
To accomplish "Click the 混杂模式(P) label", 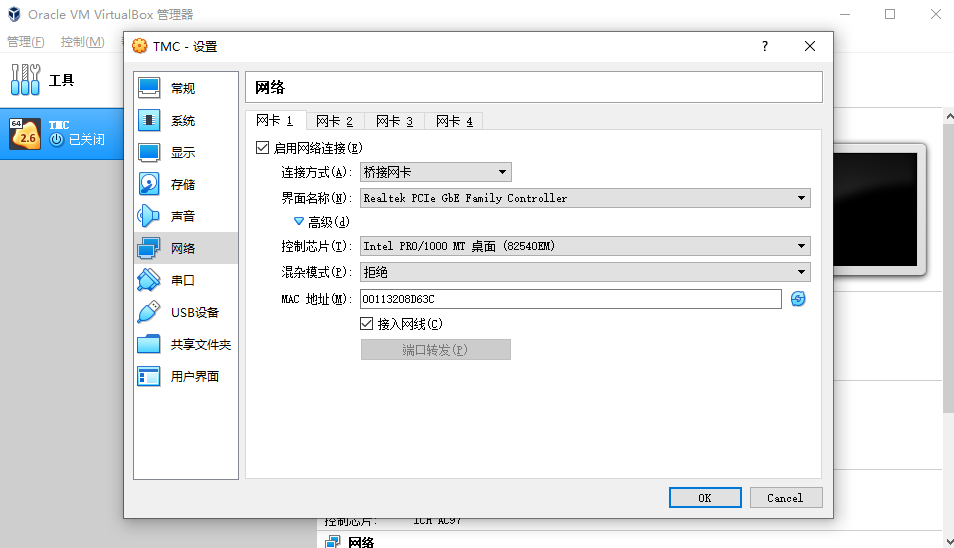I will tap(316, 272).
